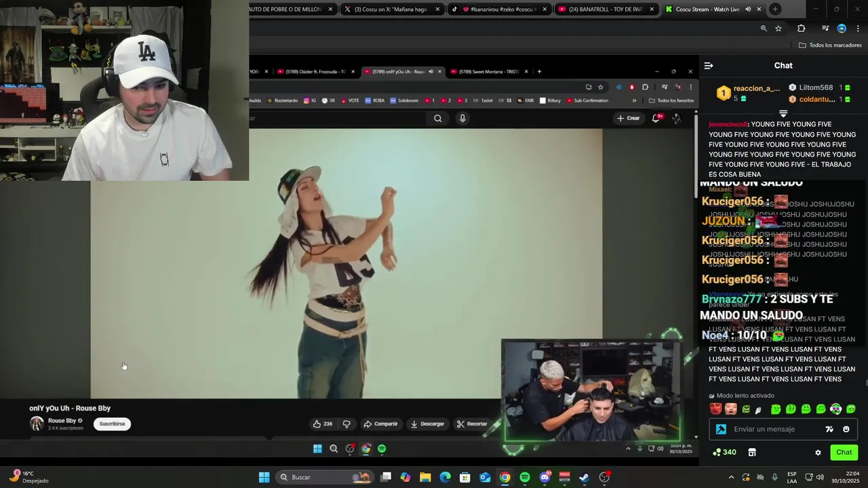The width and height of the screenshot is (868, 488).
Task: Open the VOTE bookmark
Action: click(350, 100)
